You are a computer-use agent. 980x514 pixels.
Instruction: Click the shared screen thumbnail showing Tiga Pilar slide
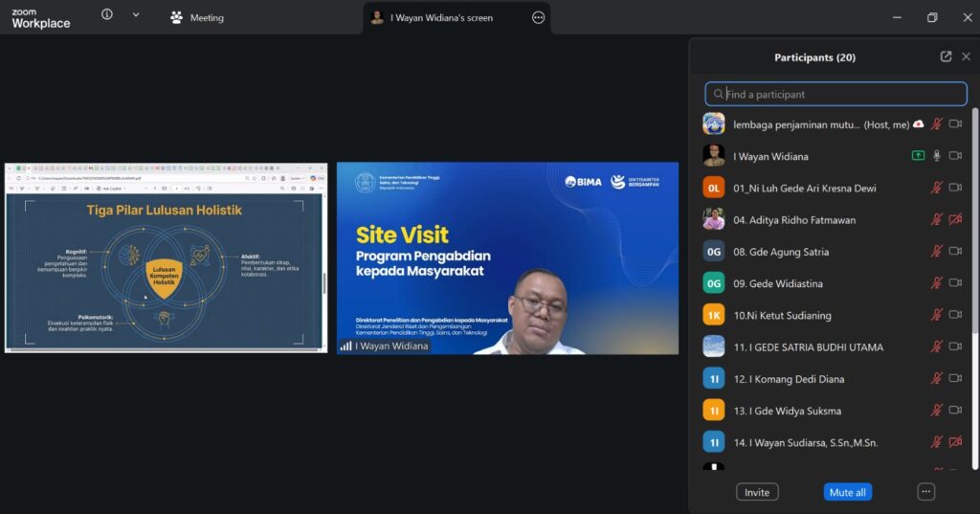166,258
